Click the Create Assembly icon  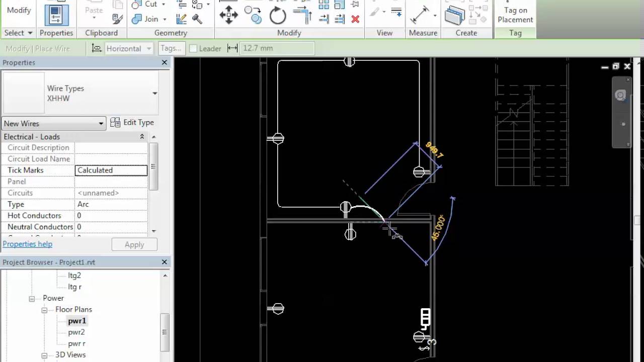(454, 15)
